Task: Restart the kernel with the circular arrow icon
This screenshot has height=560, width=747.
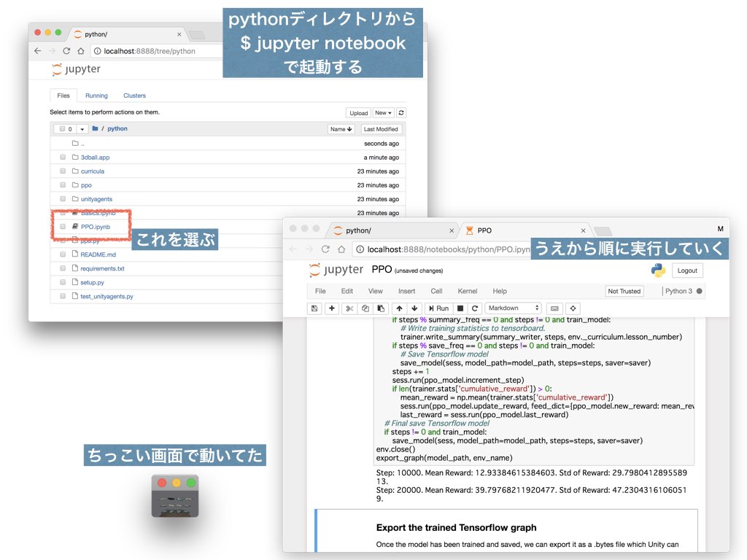Action: pyautogui.click(x=474, y=308)
